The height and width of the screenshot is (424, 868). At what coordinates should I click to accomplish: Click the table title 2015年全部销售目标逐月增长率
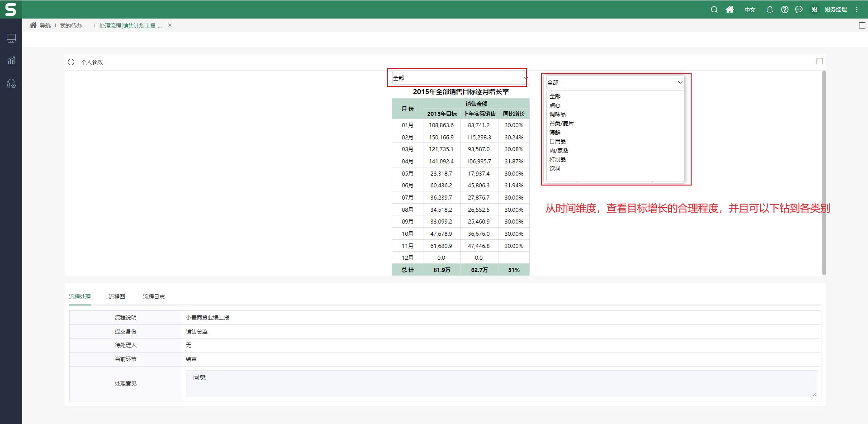[x=461, y=92]
